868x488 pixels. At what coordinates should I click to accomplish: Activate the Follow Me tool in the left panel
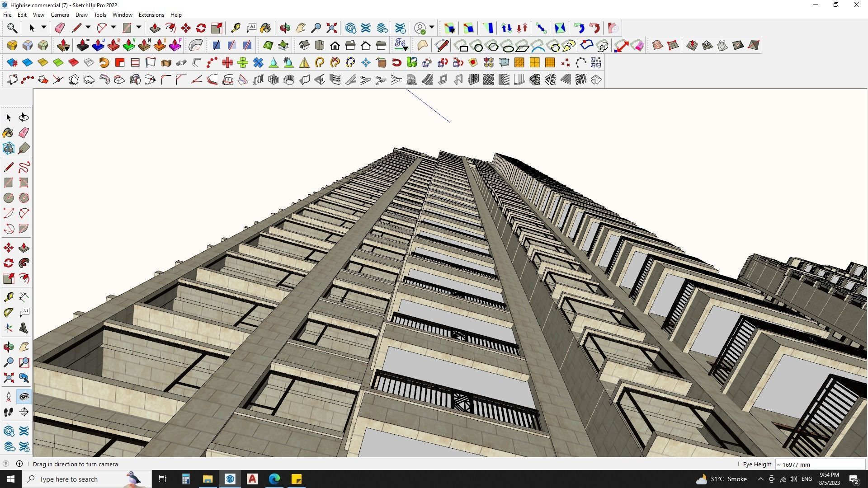[x=24, y=263]
